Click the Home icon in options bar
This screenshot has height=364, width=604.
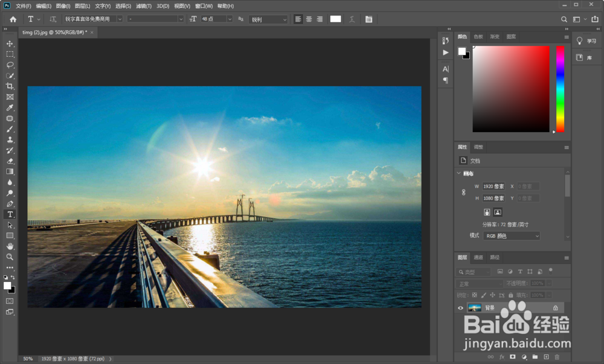click(13, 19)
